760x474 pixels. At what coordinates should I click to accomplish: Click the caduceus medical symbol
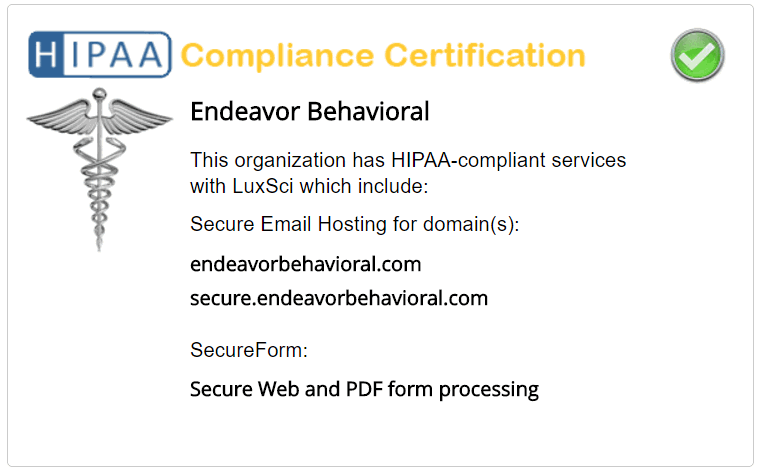coord(99,165)
